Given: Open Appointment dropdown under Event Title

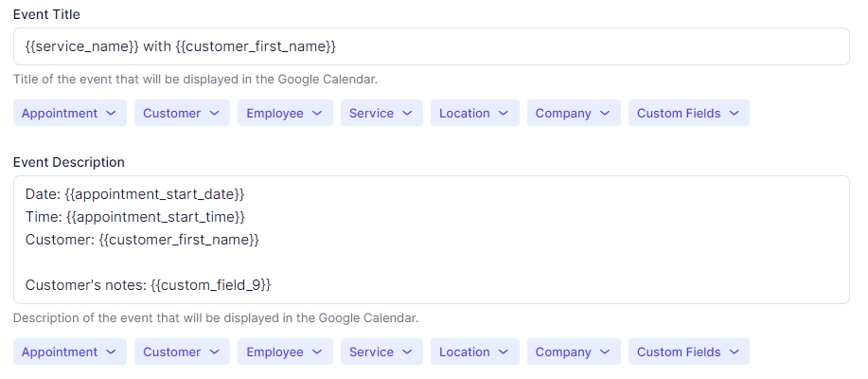Looking at the screenshot, I should click(69, 114).
